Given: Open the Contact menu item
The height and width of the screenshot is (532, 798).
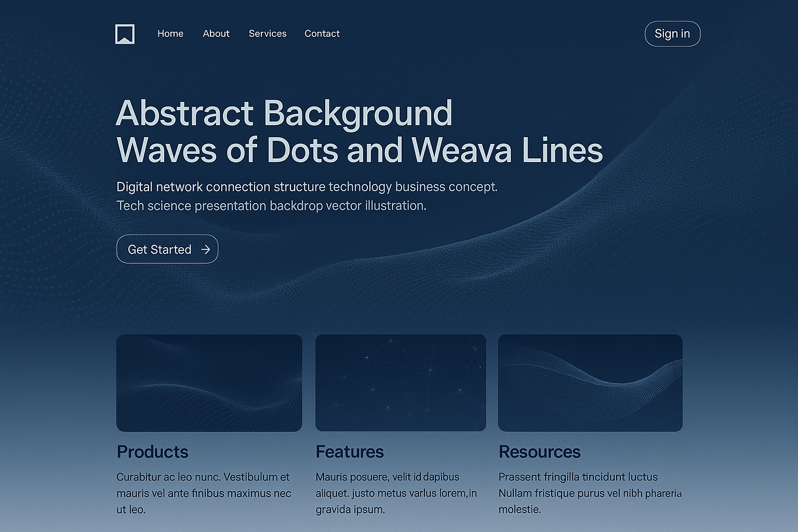Looking at the screenshot, I should [x=322, y=34].
